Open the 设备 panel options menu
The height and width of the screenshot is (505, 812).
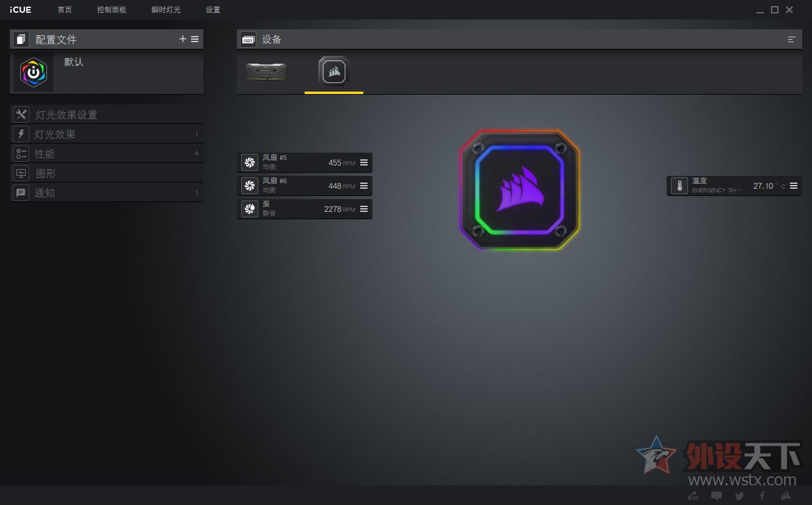[x=792, y=39]
